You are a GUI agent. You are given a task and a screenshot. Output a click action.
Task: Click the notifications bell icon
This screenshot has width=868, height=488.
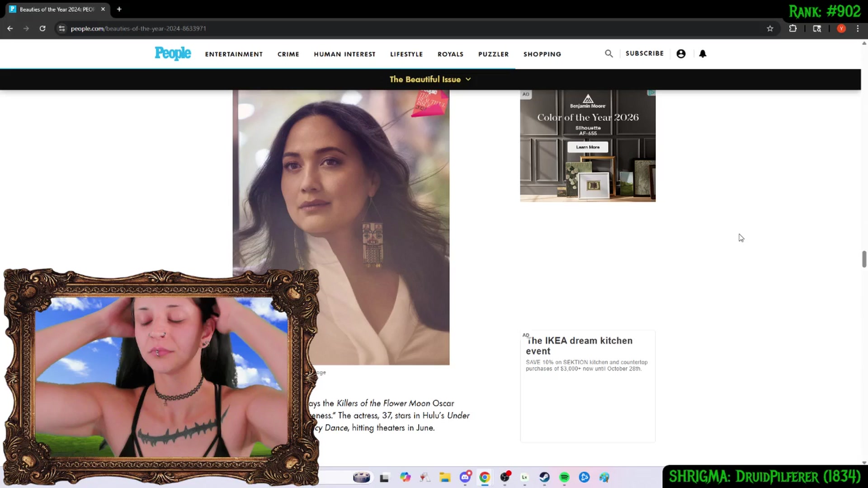pyautogui.click(x=703, y=54)
